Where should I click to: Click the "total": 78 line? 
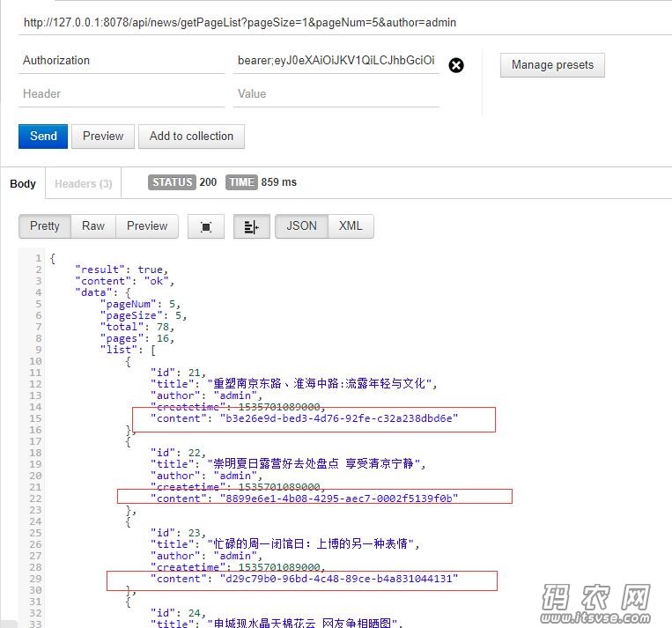[x=137, y=327]
